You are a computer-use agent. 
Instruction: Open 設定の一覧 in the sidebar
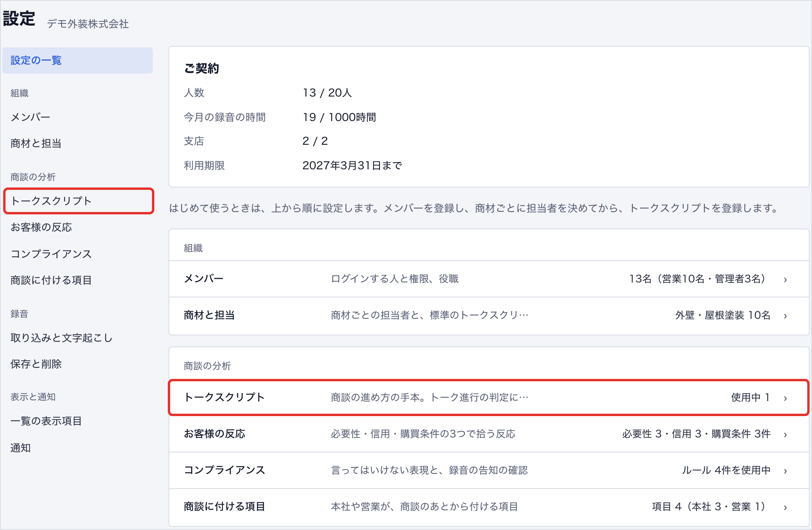click(x=78, y=61)
